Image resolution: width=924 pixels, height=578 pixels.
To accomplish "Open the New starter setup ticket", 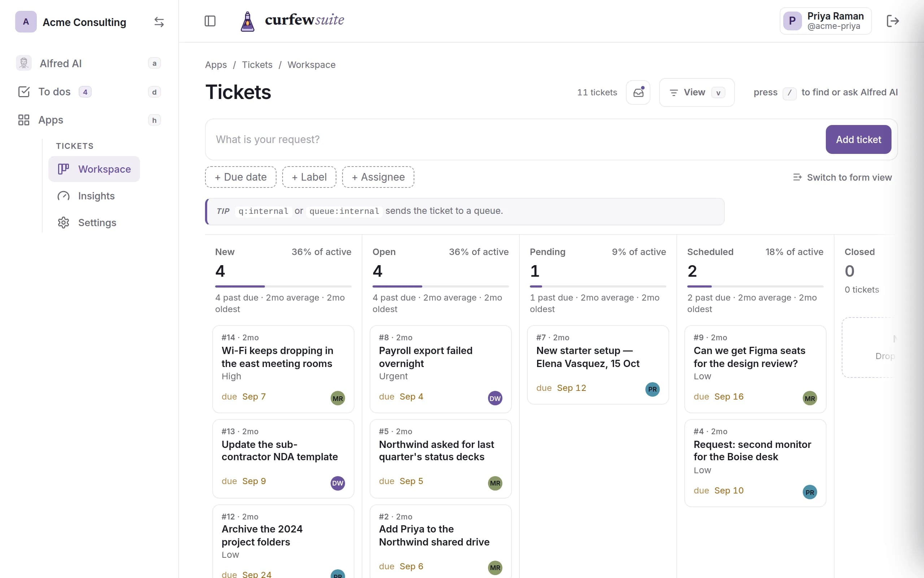I will tap(598, 365).
